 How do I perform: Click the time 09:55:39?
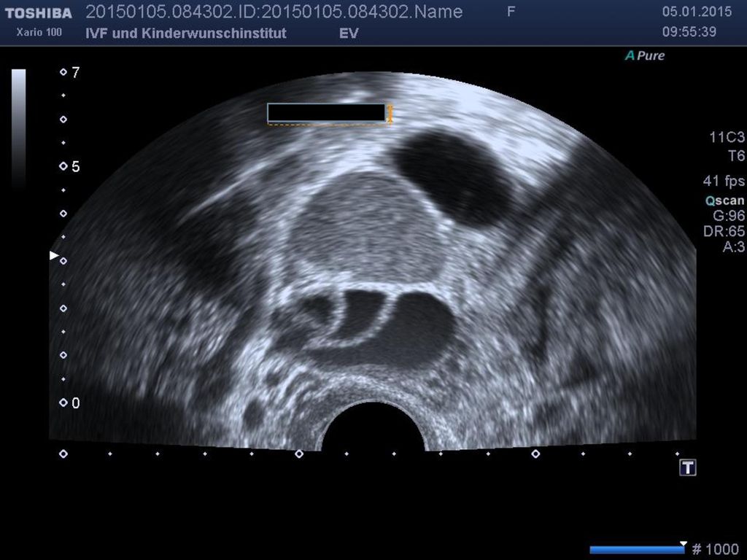[x=689, y=32]
